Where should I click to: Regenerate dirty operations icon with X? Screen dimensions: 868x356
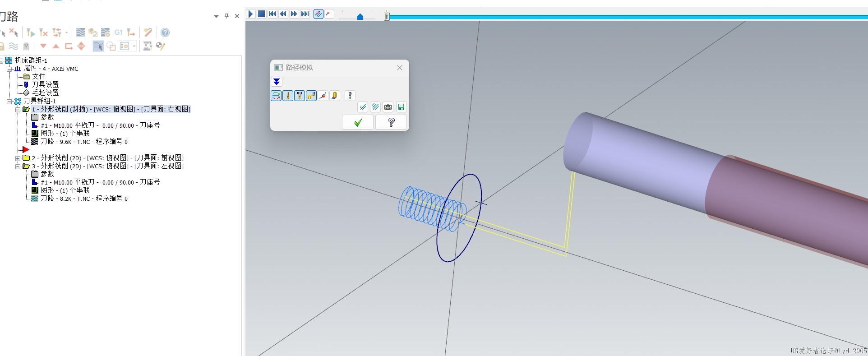pyautogui.click(x=43, y=32)
